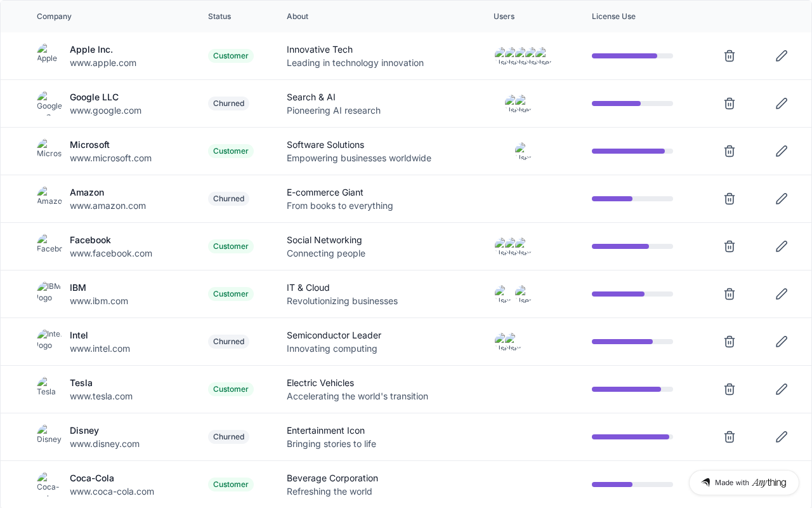Click Apple's user avatars group
This screenshot has height=508, width=812.
(523, 56)
